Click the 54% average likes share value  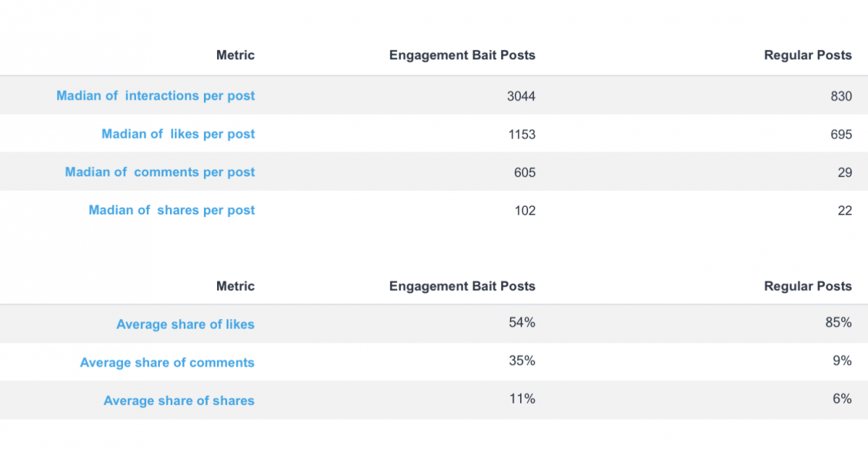coord(522,323)
